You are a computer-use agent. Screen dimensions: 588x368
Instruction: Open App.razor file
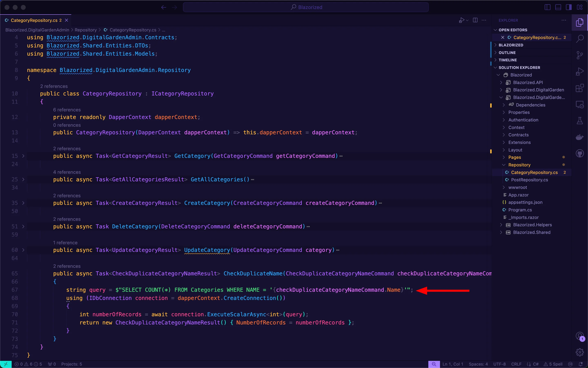point(531,195)
